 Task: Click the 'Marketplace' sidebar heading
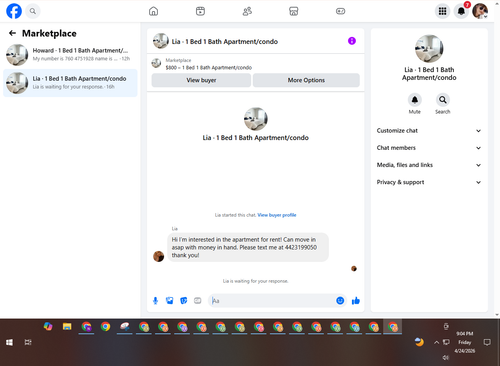click(x=49, y=33)
